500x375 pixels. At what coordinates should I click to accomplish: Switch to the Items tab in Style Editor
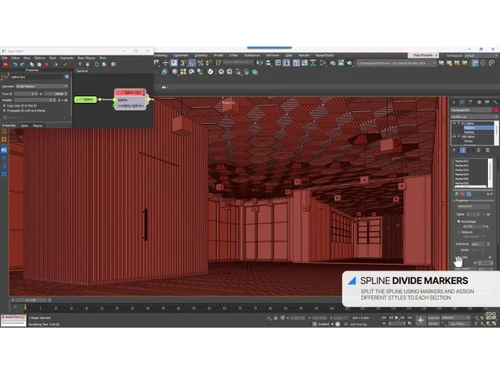(24, 126)
